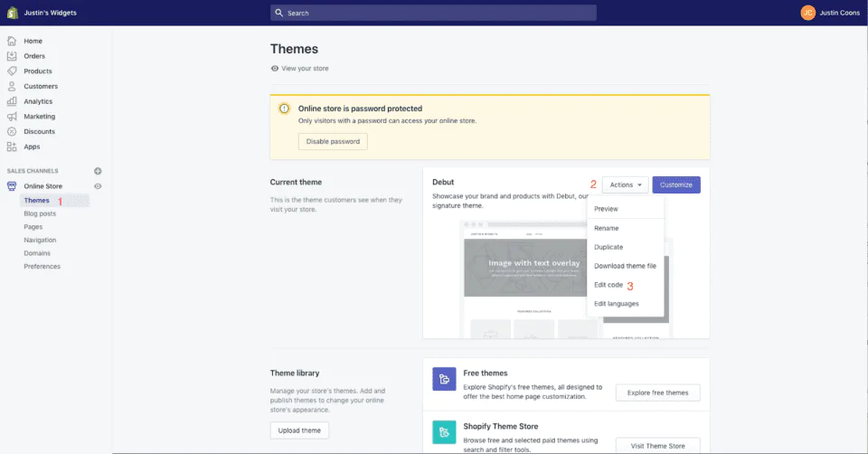Open Marketing megaphone icon

pos(12,117)
